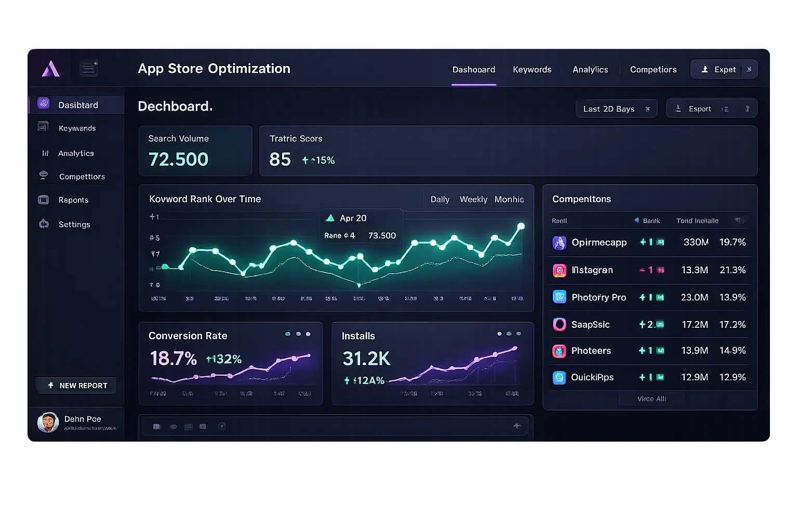Switch chart view to Weekly

click(x=473, y=199)
